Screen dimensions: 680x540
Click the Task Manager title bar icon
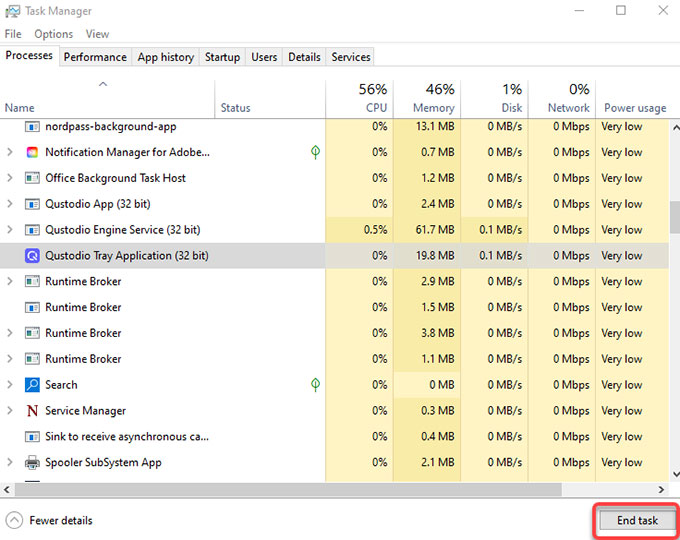[x=12, y=11]
